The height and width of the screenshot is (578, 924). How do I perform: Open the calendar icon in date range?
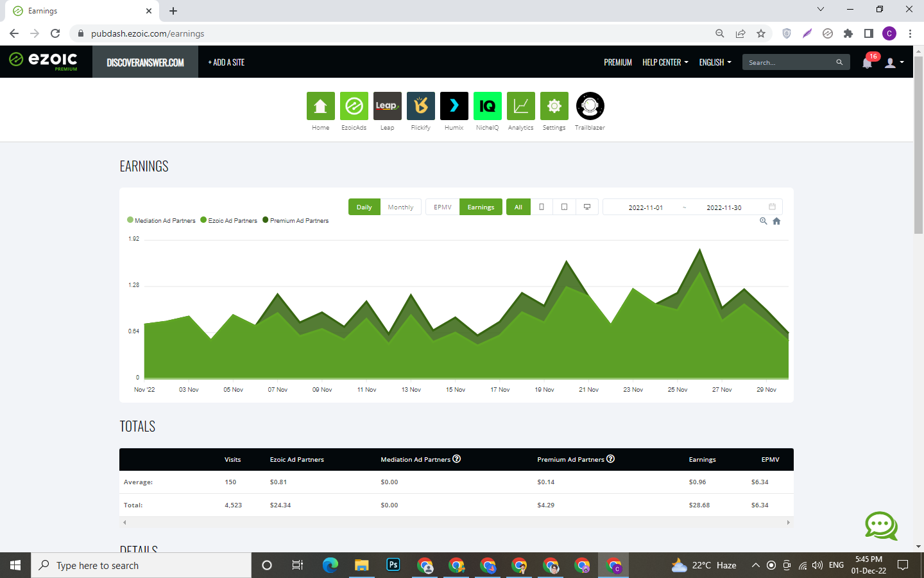click(772, 207)
